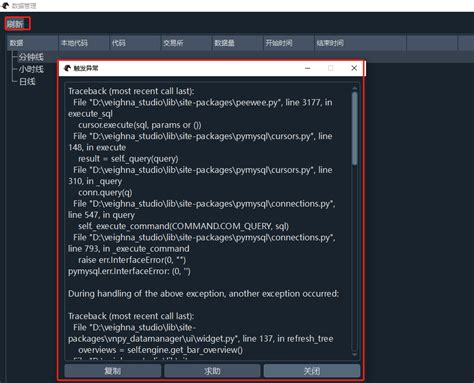Viewport: 474px width, 383px height.
Task: Click the veighna icon in the 触发异常 dialog title bar
Action: pyautogui.click(x=67, y=68)
